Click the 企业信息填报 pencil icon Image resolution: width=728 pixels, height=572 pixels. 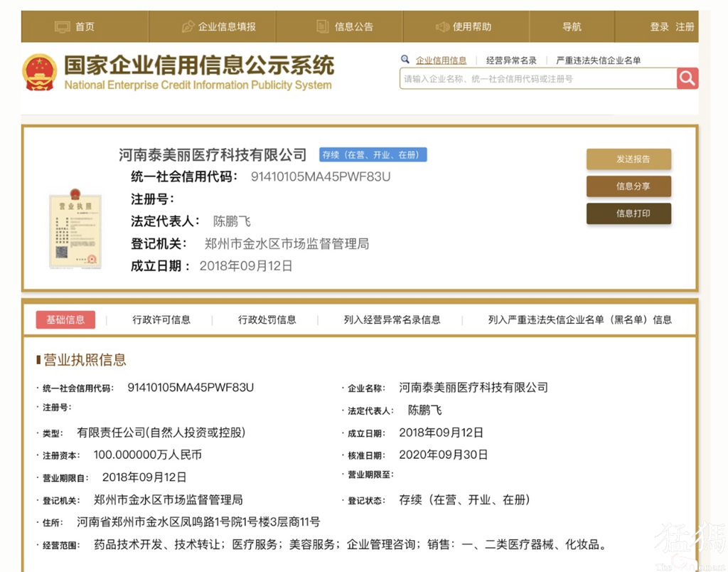tap(187, 26)
